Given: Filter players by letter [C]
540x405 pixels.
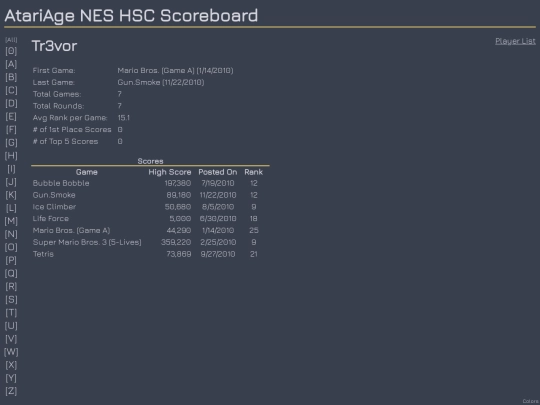Looking at the screenshot, I should 11,90.
